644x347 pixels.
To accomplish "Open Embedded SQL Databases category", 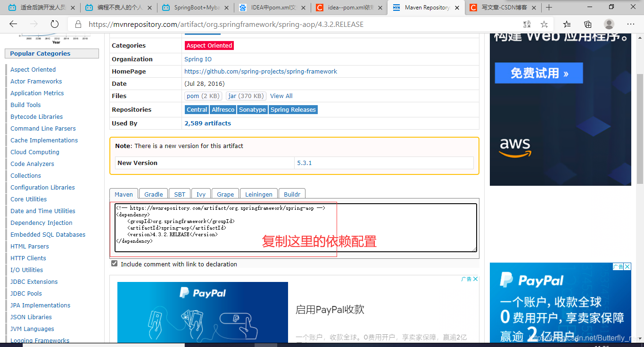I will pos(48,234).
